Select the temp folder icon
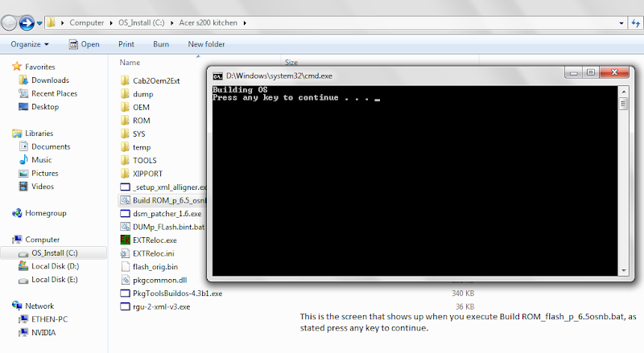644x353 pixels. 125,147
